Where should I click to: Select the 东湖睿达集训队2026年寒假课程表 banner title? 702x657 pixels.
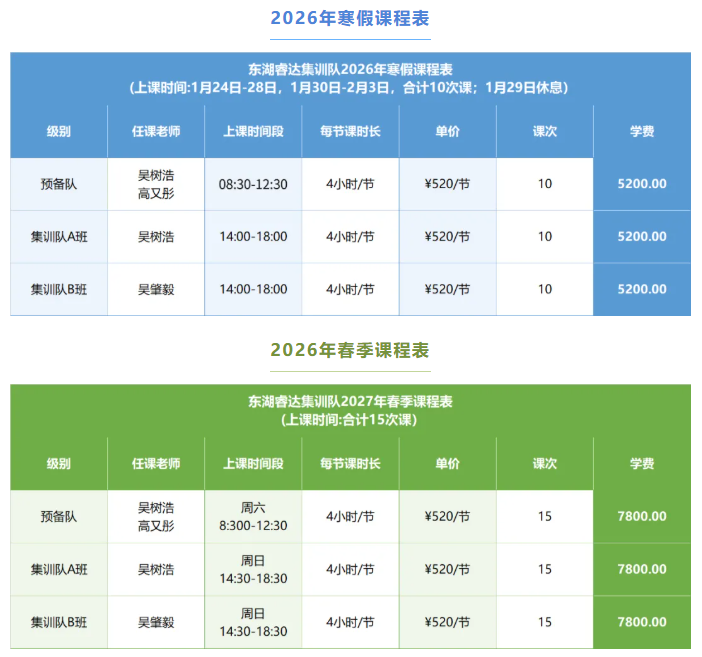pos(350,70)
